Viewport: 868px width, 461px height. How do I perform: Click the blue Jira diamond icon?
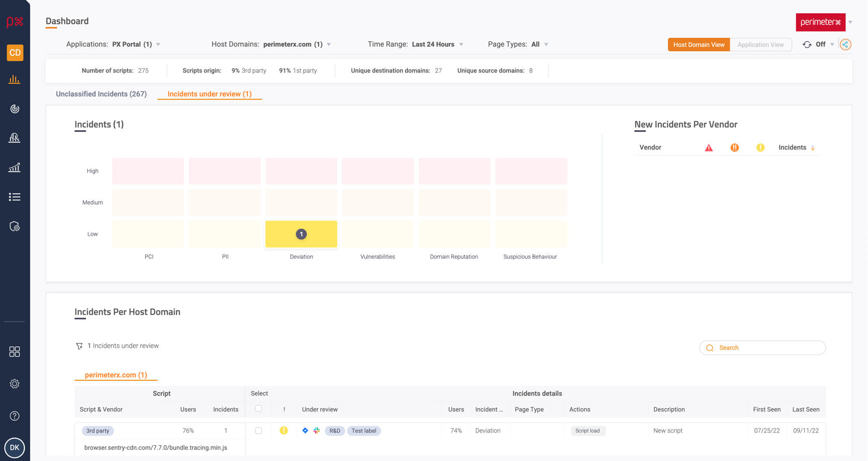point(305,431)
